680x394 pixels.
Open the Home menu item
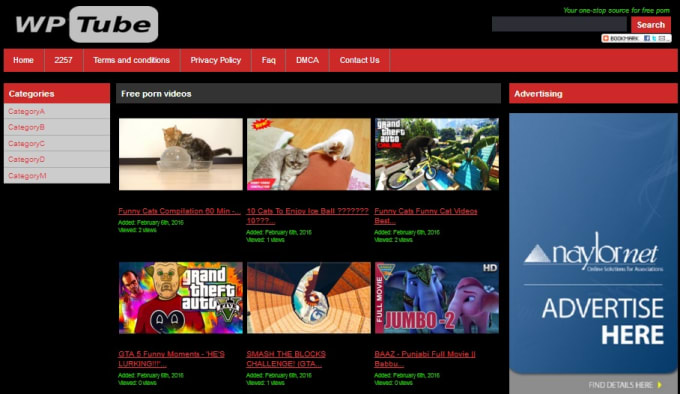23,60
